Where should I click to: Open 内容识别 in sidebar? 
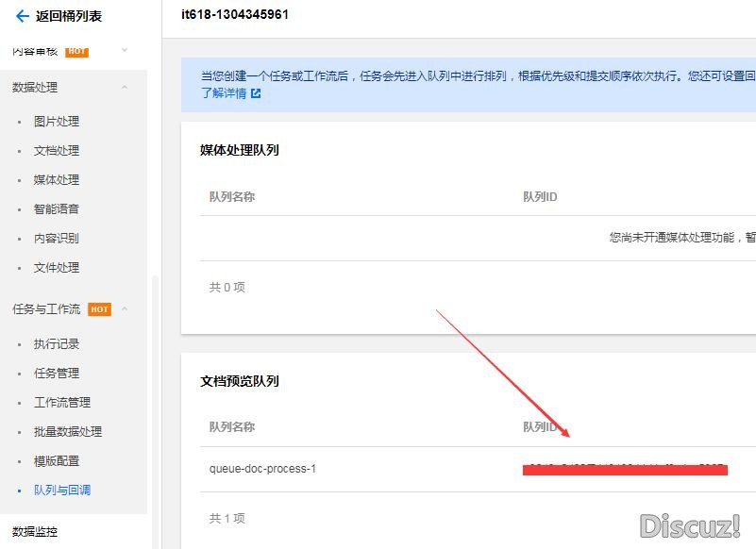[x=57, y=238]
